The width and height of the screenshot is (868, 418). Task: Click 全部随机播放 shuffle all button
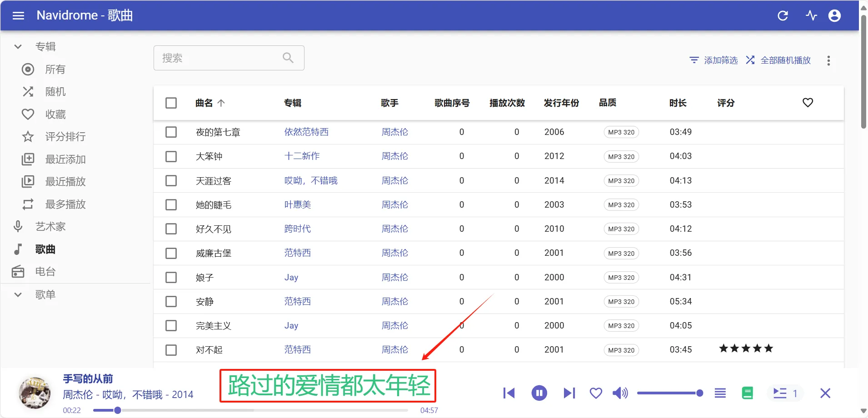coord(778,60)
